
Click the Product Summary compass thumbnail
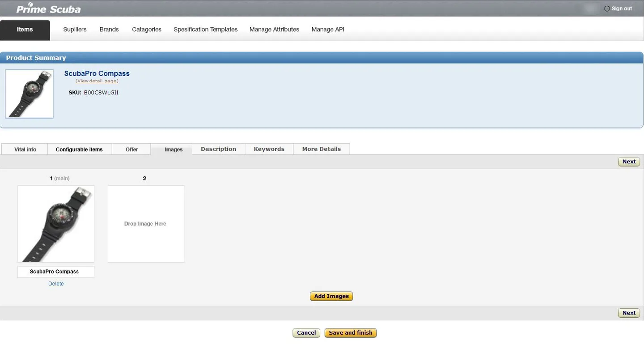click(30, 94)
